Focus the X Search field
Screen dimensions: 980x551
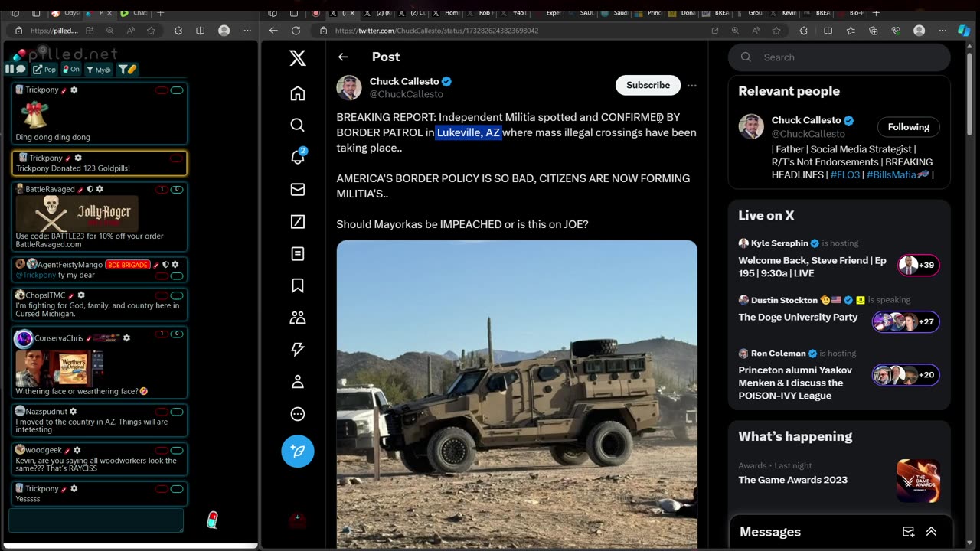[840, 57]
